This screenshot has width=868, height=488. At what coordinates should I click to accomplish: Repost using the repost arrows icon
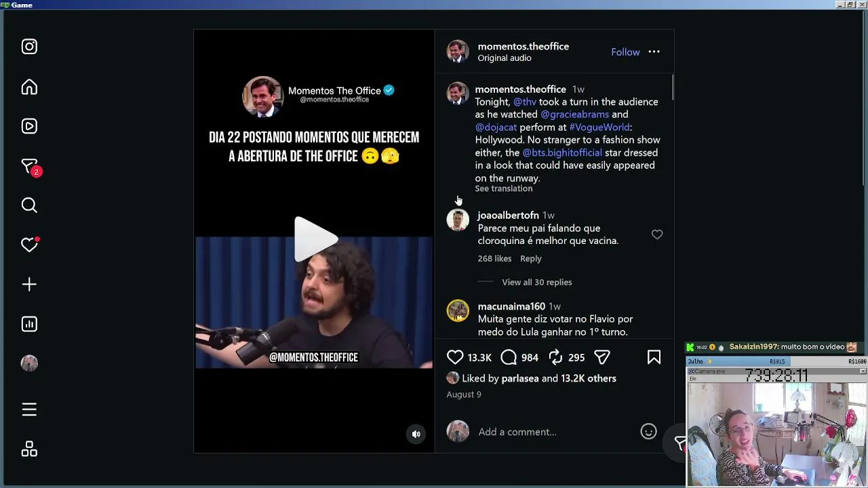[x=555, y=357]
